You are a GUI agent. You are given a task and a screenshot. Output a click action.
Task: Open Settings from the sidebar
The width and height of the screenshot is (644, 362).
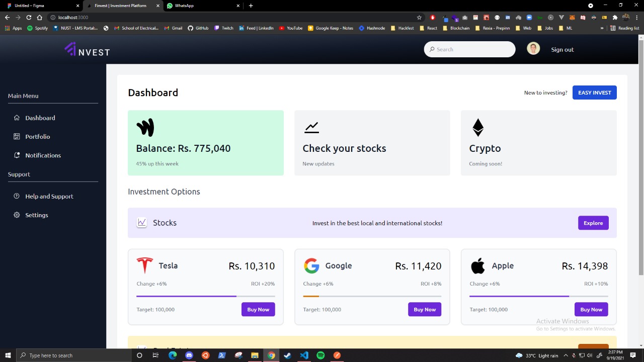37,215
